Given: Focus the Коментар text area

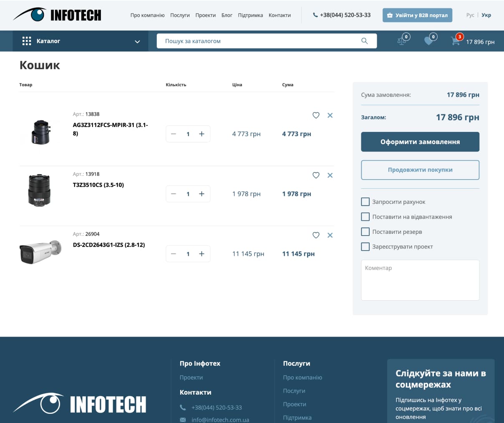Looking at the screenshot, I should point(420,280).
